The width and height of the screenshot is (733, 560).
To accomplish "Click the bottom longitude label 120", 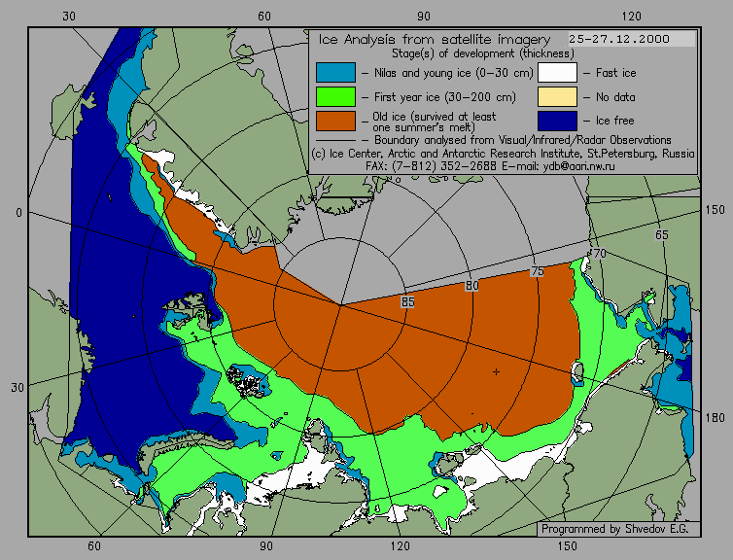I will (x=400, y=546).
